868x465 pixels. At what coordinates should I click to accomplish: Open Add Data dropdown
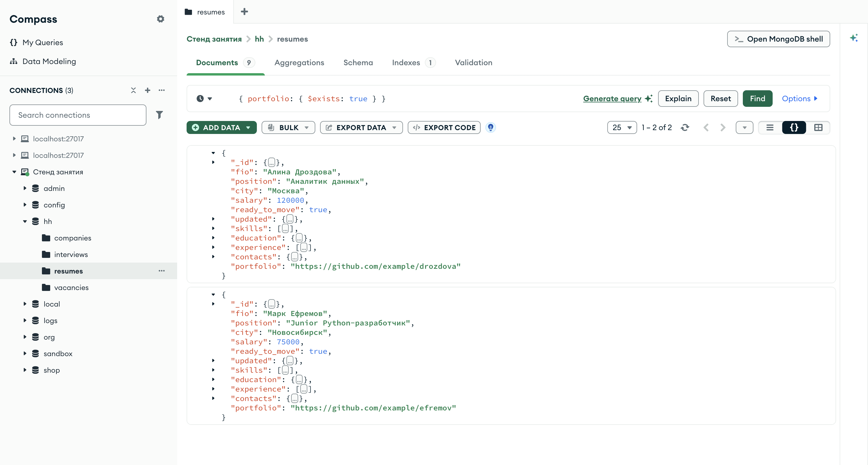point(222,128)
